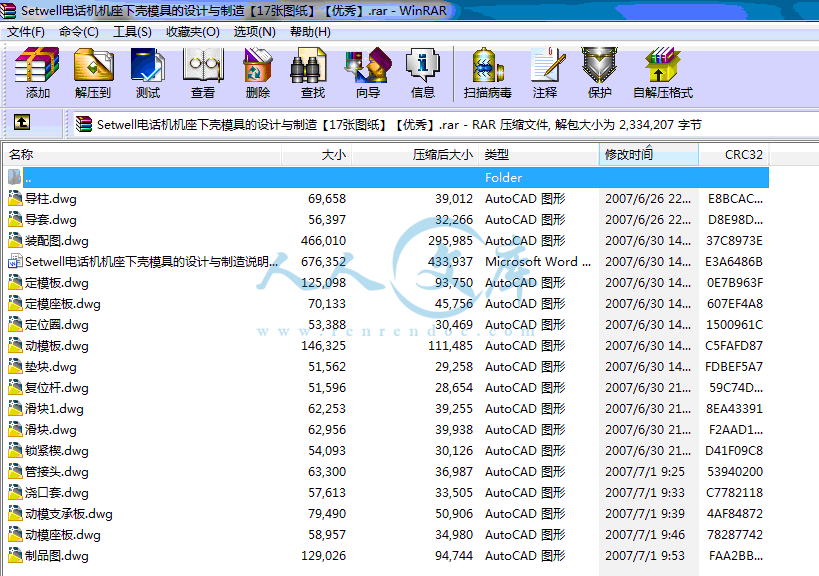Click the Microsoft Word type cell
The width and height of the screenshot is (819, 576).
coord(538,261)
